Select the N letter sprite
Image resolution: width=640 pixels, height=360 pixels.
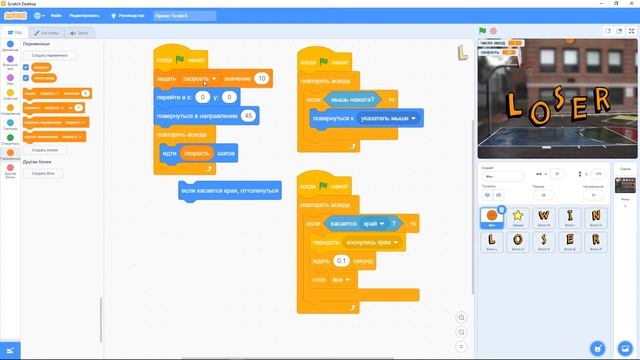596,218
